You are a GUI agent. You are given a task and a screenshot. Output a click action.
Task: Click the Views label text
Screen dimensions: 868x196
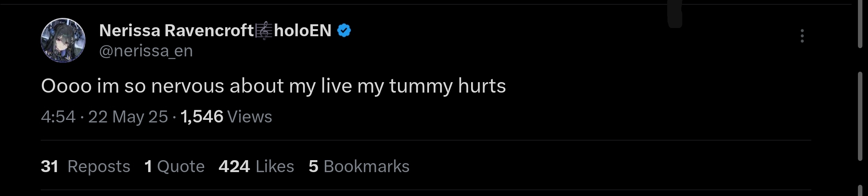pos(250,117)
